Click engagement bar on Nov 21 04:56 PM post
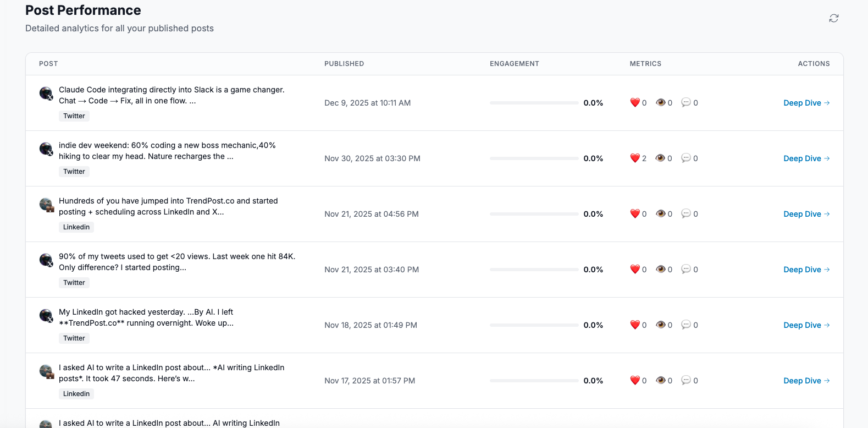Screen dimensions: 868x428 pyautogui.click(x=534, y=214)
